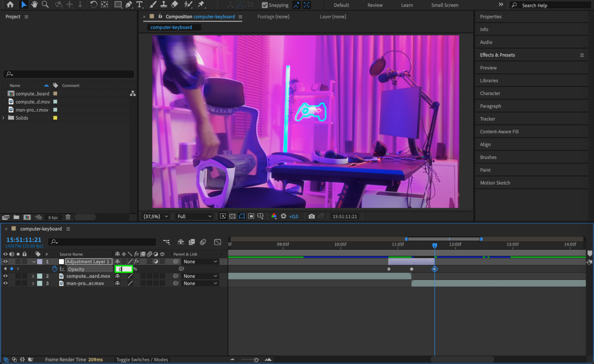Select the Zoom tool in the toolbar
The height and width of the screenshot is (364, 594).
(x=45, y=4)
